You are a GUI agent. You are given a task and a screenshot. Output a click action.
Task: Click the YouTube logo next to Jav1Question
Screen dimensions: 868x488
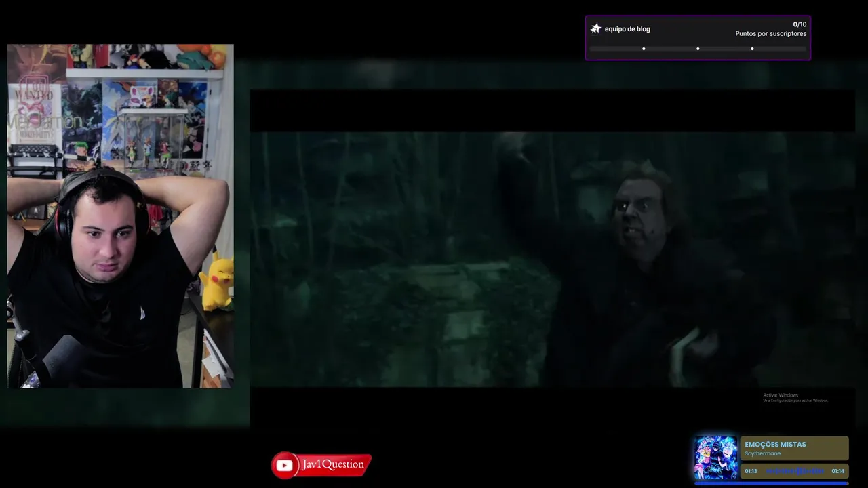[285, 465]
